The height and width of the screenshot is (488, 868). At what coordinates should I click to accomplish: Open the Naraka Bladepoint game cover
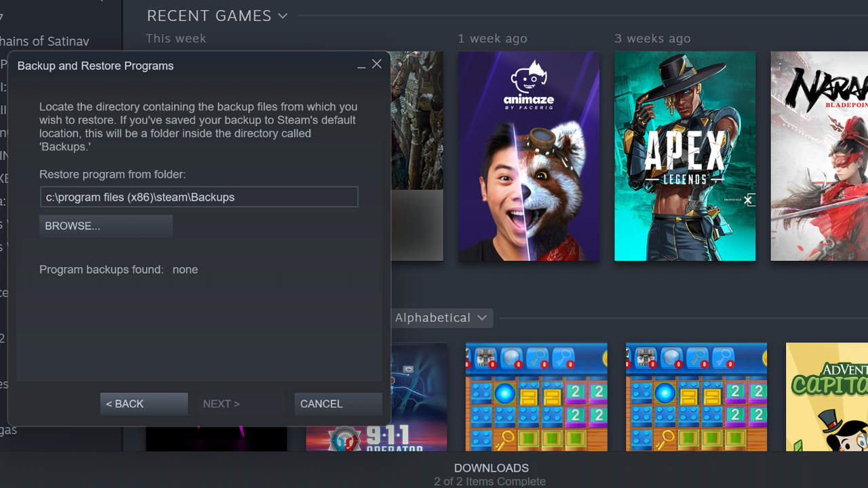click(819, 156)
